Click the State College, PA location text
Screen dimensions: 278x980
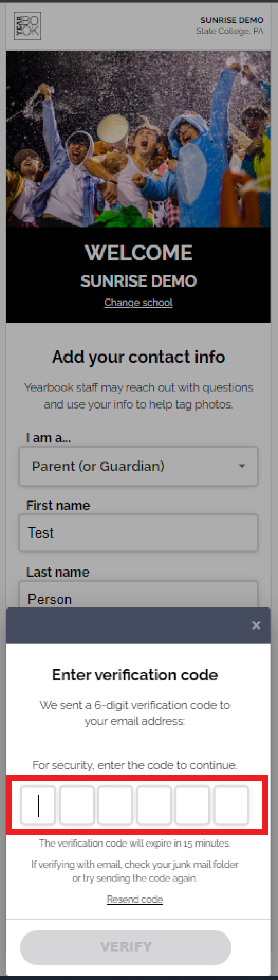tap(230, 31)
